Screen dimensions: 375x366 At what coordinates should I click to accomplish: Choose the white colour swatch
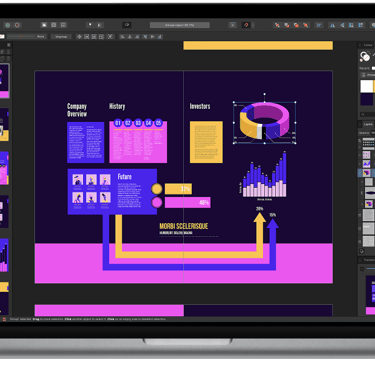(x=366, y=86)
